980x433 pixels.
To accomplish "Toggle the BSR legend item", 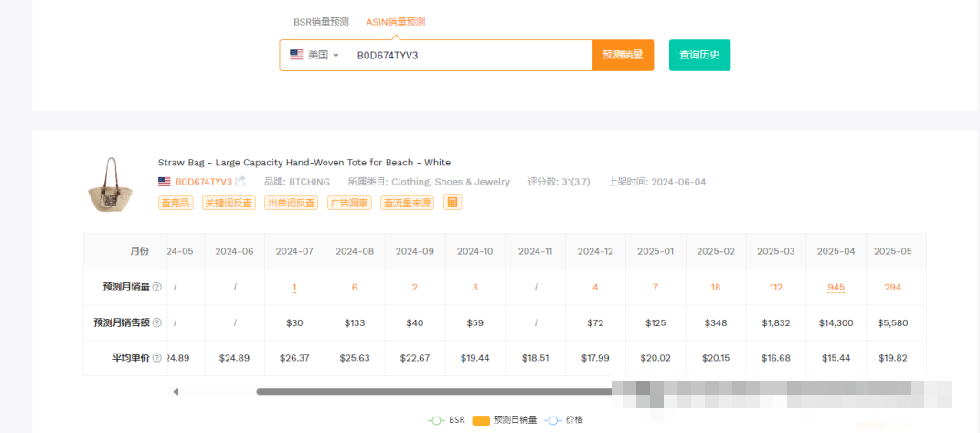I will pos(445,420).
